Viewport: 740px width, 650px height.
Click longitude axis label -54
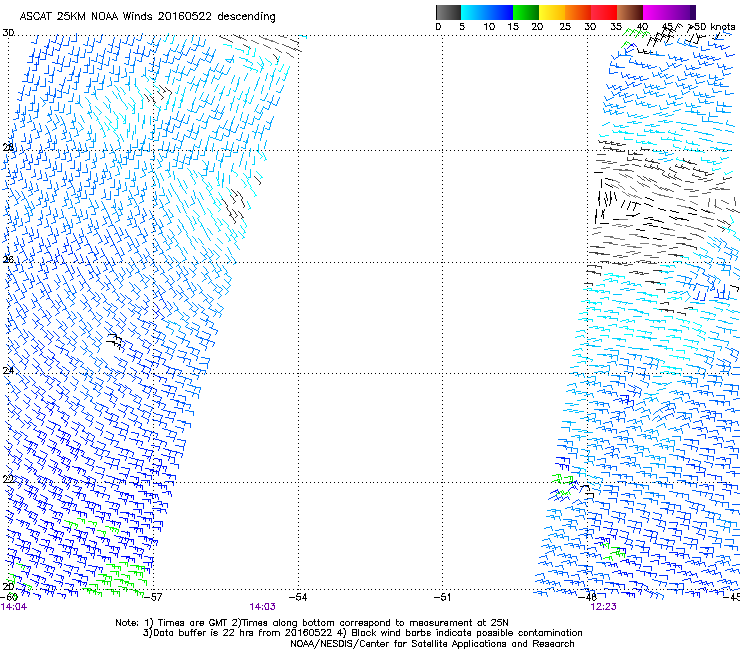(x=298, y=597)
